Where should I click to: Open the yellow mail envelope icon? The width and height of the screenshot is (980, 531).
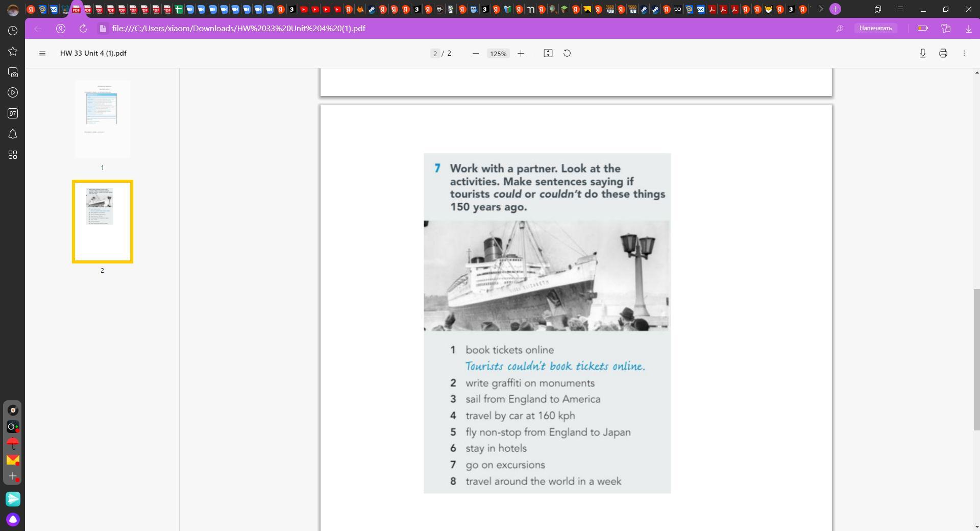pos(13,460)
